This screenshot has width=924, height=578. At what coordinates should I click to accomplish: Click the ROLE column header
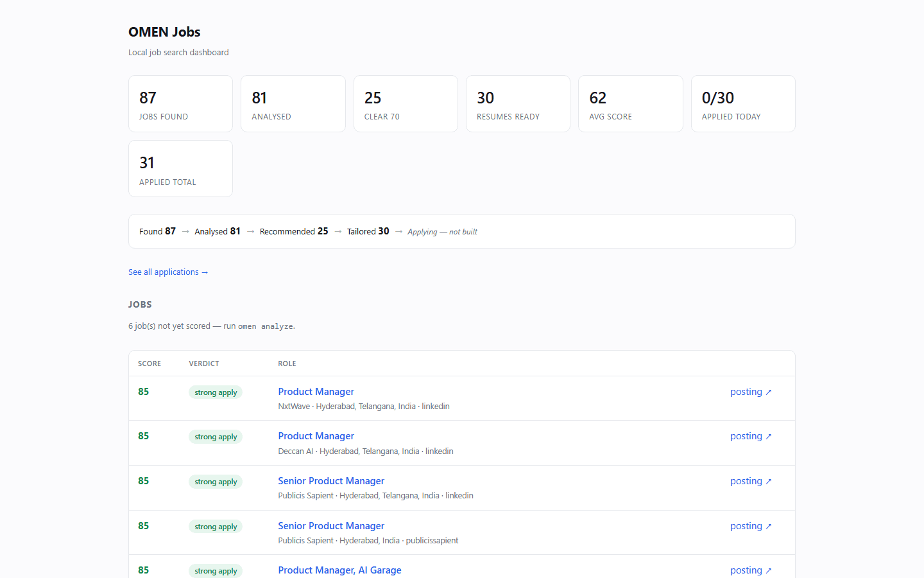click(x=287, y=363)
